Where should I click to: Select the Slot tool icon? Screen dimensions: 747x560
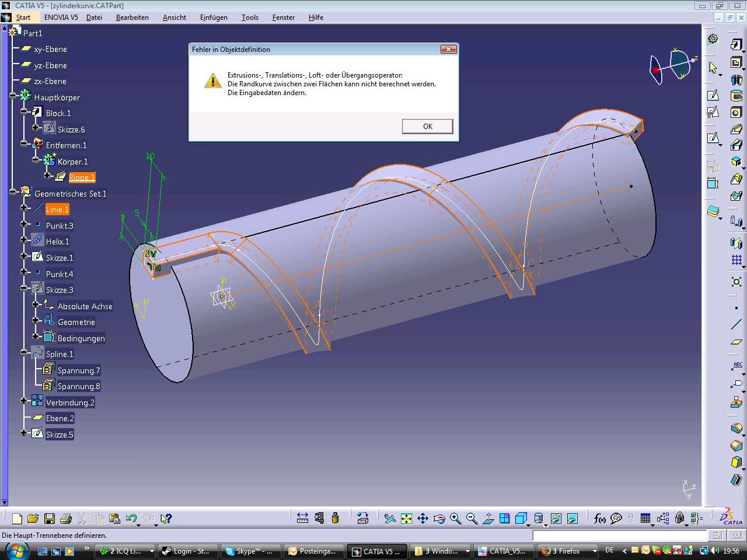click(x=736, y=145)
